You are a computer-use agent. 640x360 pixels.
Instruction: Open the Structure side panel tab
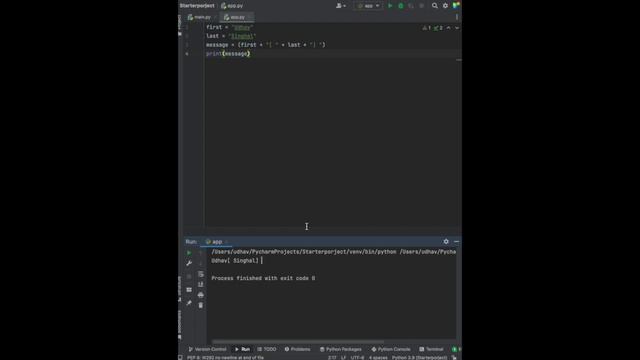(180, 288)
